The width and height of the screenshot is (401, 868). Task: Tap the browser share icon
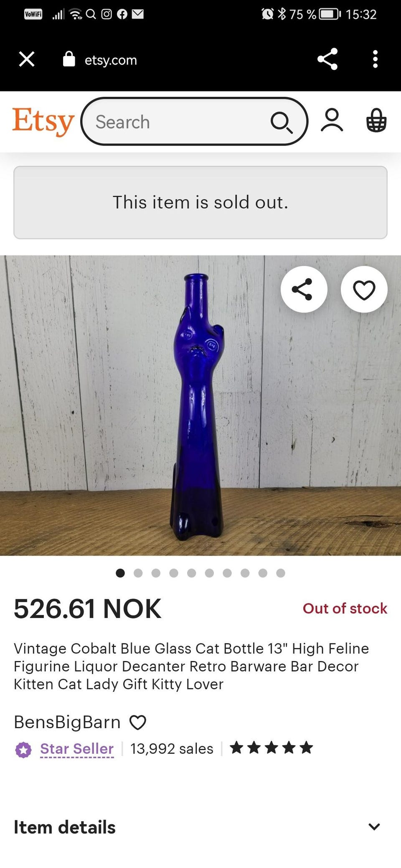(x=327, y=59)
